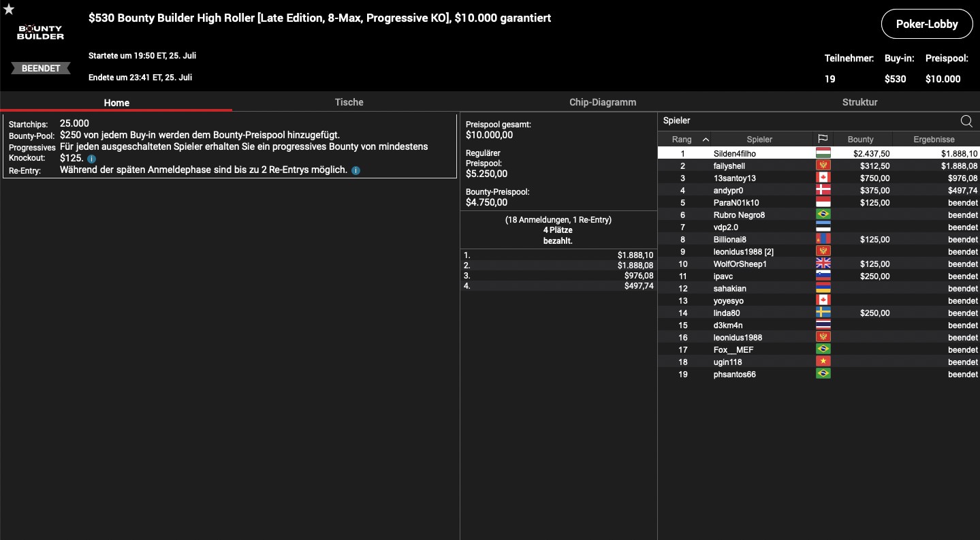This screenshot has width=980, height=540.
Task: Click the favorite star icon
Action: pos(9,10)
